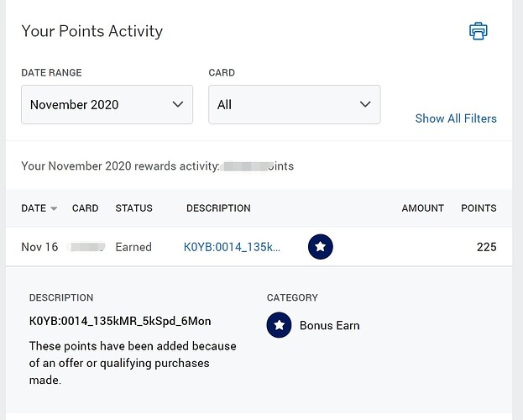Click the Nov 16 date cell
The image size is (523, 420).
[39, 247]
